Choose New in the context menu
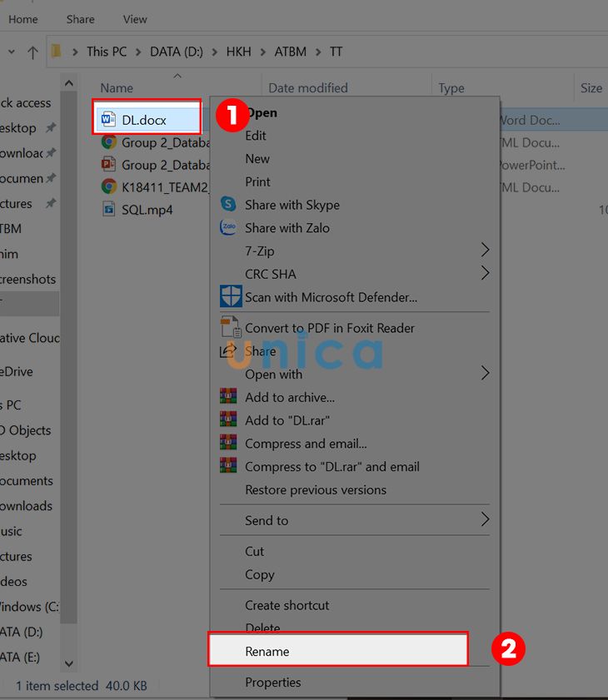Screen dimensions: 608x700 pyautogui.click(x=355, y=159)
